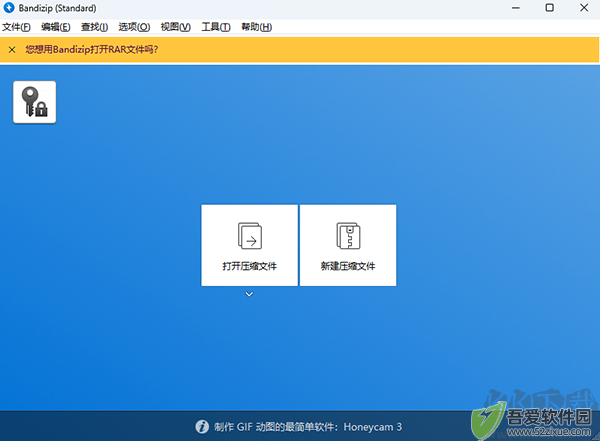Click the 新建压缩文件 button
This screenshot has height=441, width=600.
[348, 245]
